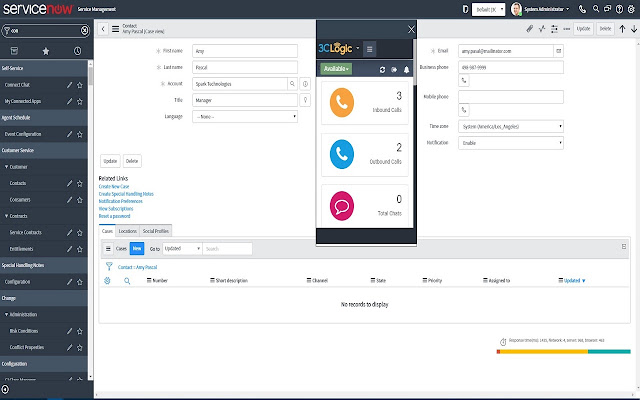The image size is (640, 400).
Task: Open global search magnifier icon
Action: pyautogui.click(x=596, y=9)
